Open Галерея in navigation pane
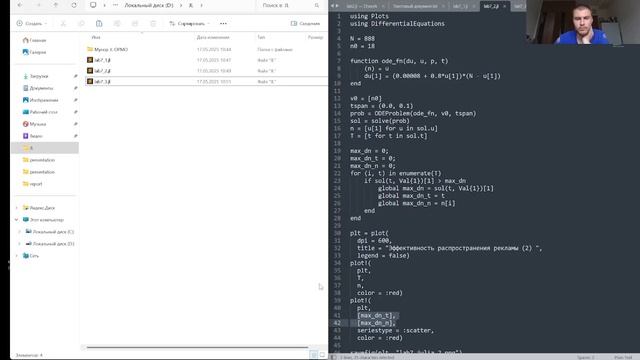Image resolution: width=640 pixels, height=360 pixels. (34, 52)
